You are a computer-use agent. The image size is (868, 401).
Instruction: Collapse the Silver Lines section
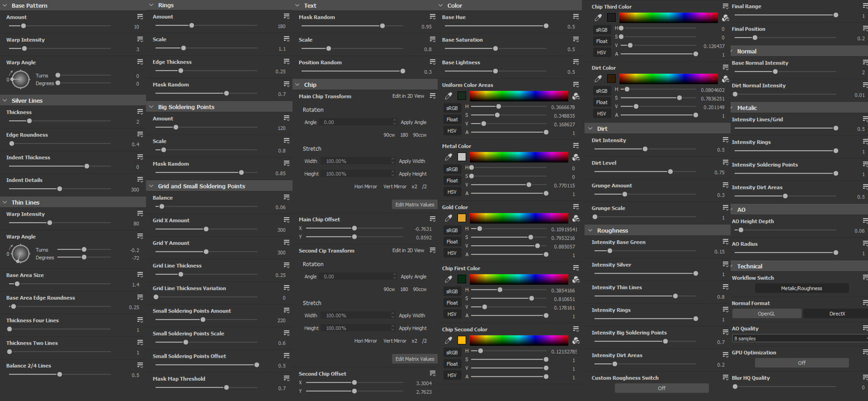[5, 100]
